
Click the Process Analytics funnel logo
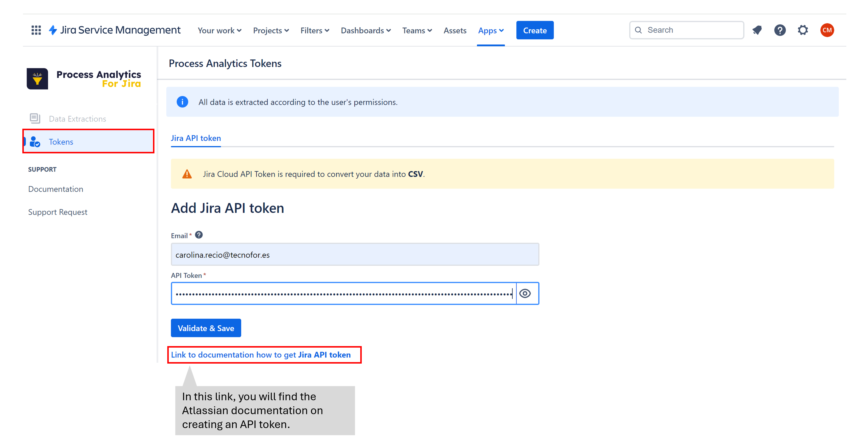pyautogui.click(x=38, y=79)
